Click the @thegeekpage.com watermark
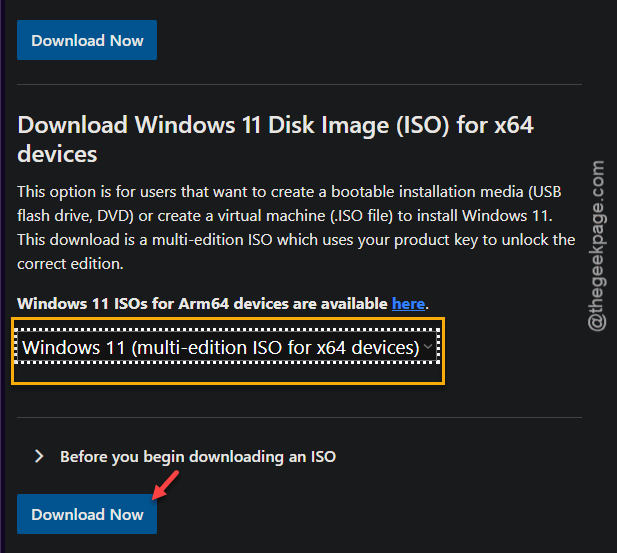The height and width of the screenshot is (553, 617). [x=597, y=246]
